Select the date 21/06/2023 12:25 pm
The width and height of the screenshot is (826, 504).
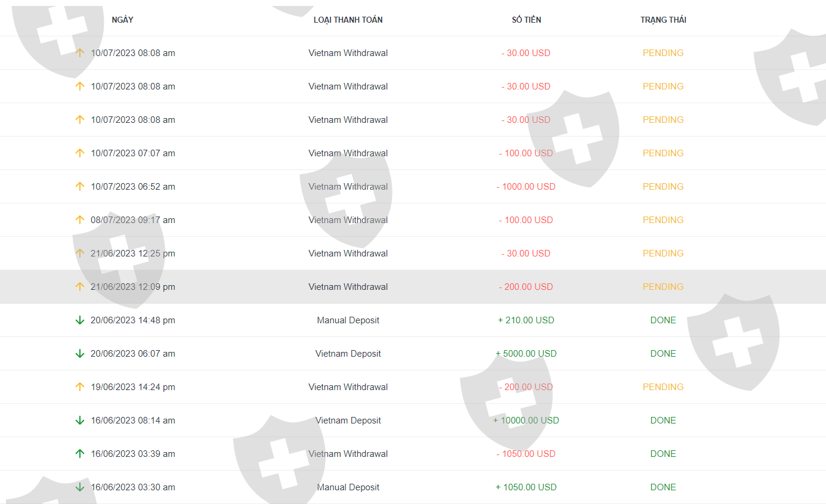coord(132,253)
